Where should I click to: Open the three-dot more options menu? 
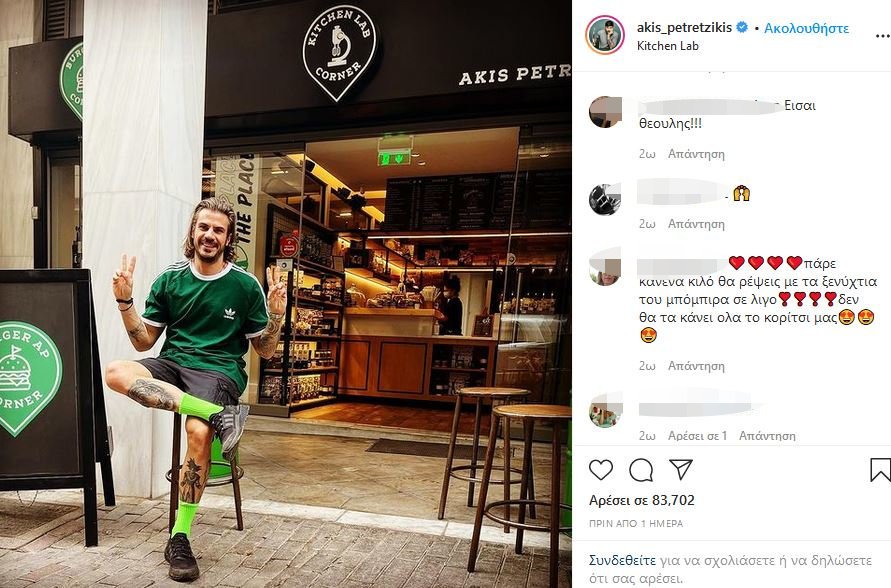point(882,36)
